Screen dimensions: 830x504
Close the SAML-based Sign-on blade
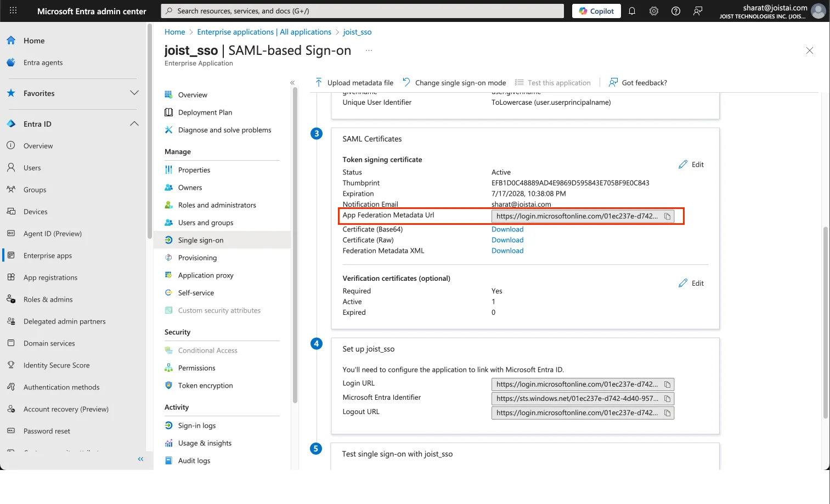pyautogui.click(x=810, y=50)
